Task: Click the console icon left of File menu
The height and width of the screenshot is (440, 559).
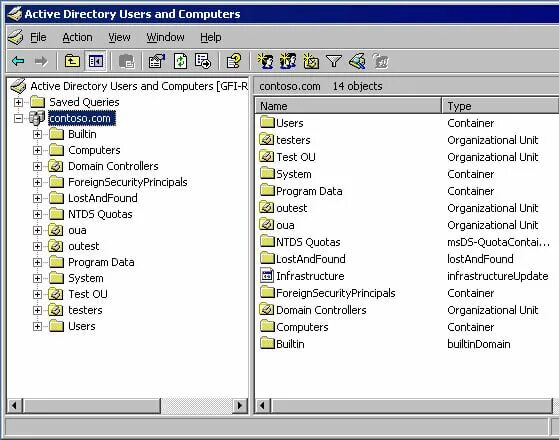Action: point(15,37)
